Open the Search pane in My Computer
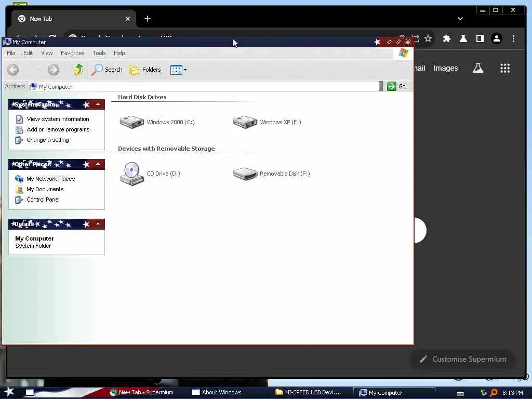 tap(107, 70)
